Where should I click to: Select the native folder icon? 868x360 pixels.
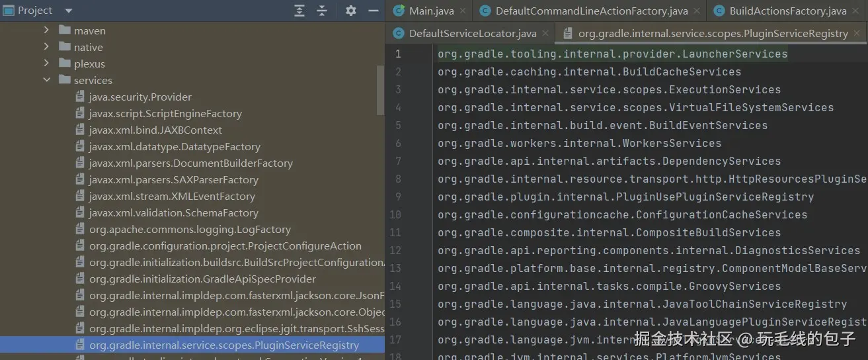64,47
